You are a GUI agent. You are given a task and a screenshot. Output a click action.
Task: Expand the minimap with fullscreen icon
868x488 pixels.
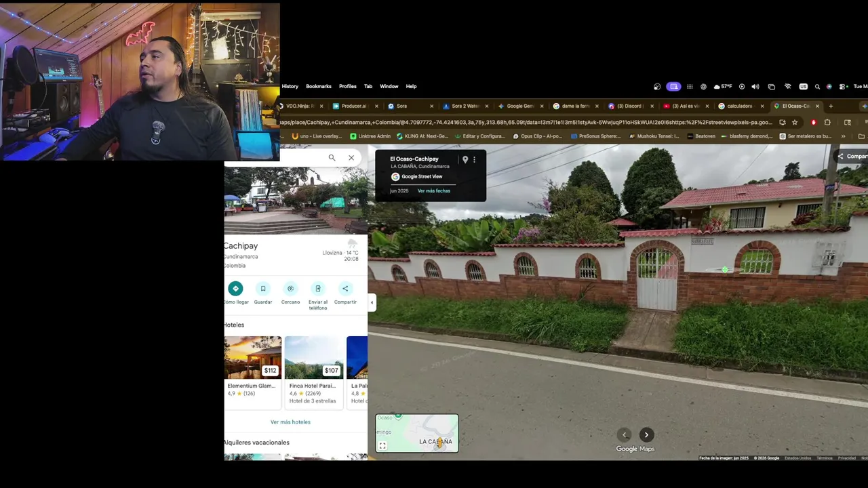tap(382, 445)
